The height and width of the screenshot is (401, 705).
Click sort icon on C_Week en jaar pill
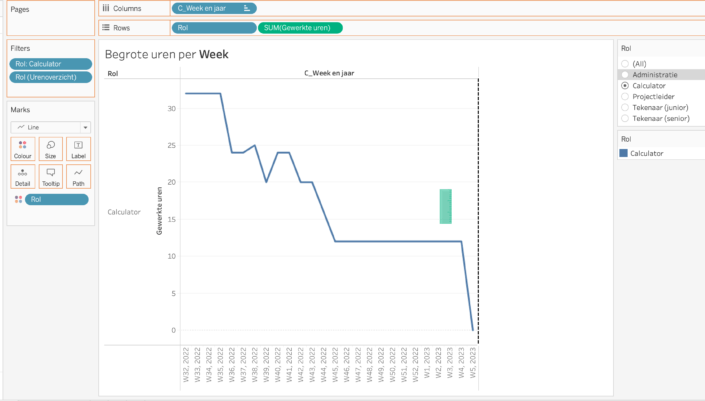click(247, 8)
